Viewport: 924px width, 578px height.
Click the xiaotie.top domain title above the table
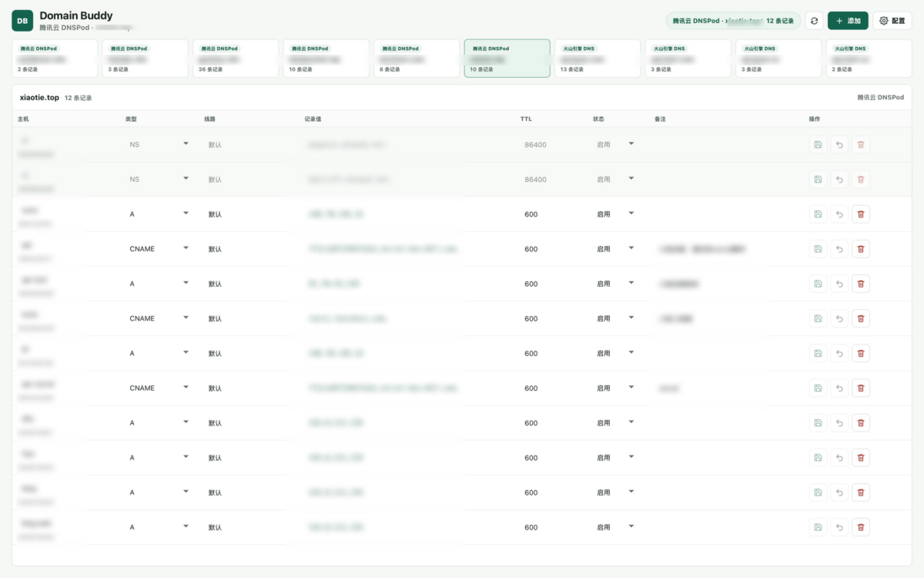click(39, 98)
